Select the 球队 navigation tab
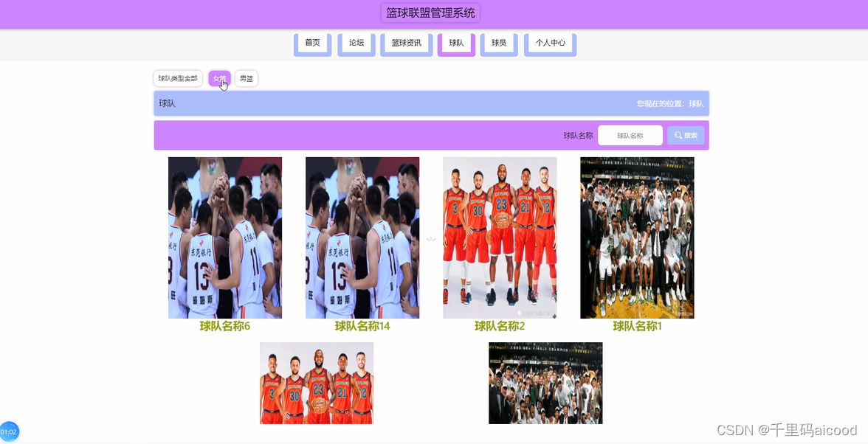 456,44
